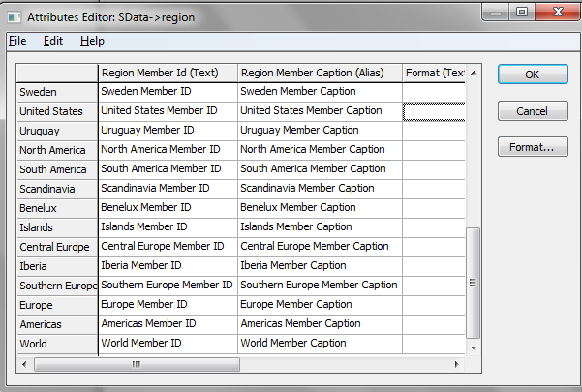Click the Scandinavia Member ID cell
The height and width of the screenshot is (392, 582).
tap(168, 189)
